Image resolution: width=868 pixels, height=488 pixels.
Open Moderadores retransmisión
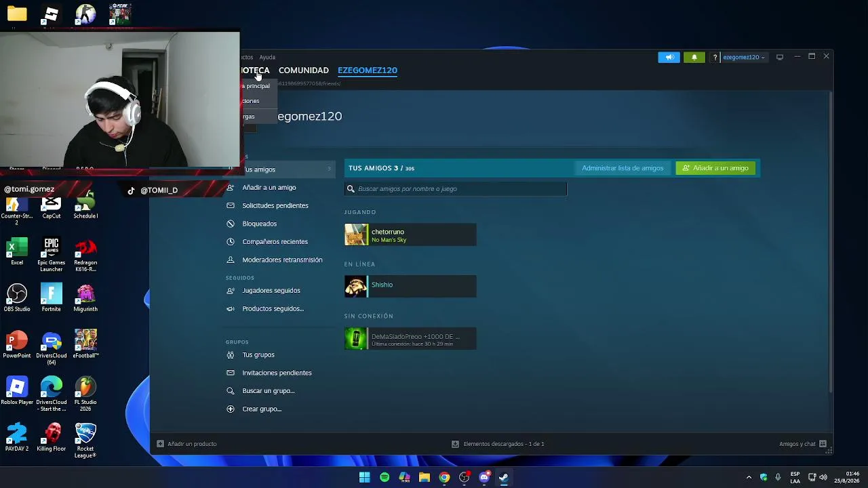[282, 260]
